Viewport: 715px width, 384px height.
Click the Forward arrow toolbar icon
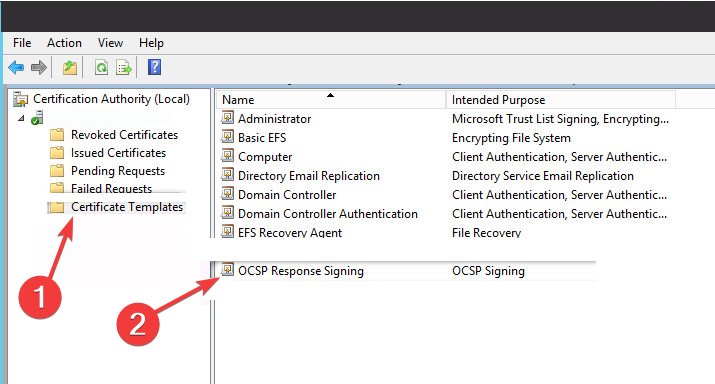click(x=39, y=67)
